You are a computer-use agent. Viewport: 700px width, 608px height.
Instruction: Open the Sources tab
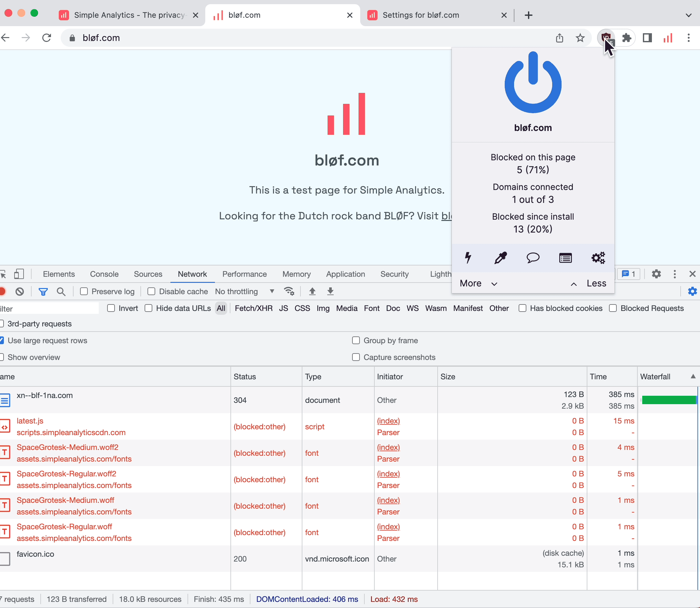coord(148,274)
